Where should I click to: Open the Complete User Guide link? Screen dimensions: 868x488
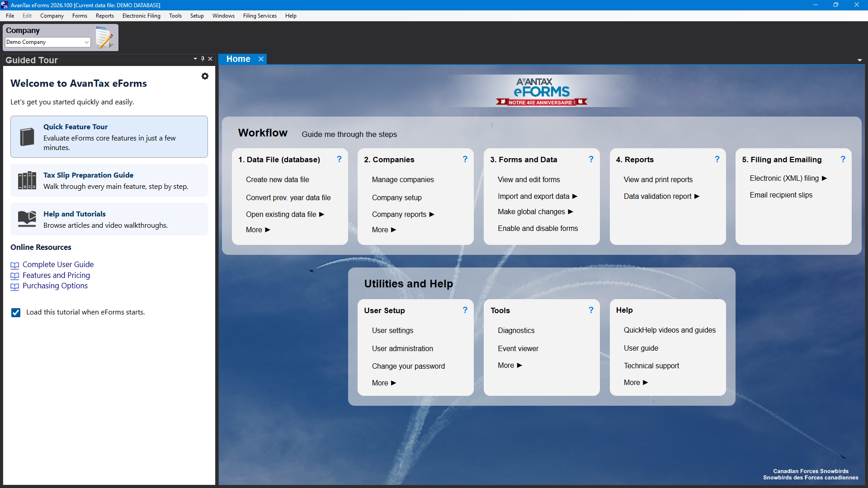coord(58,264)
